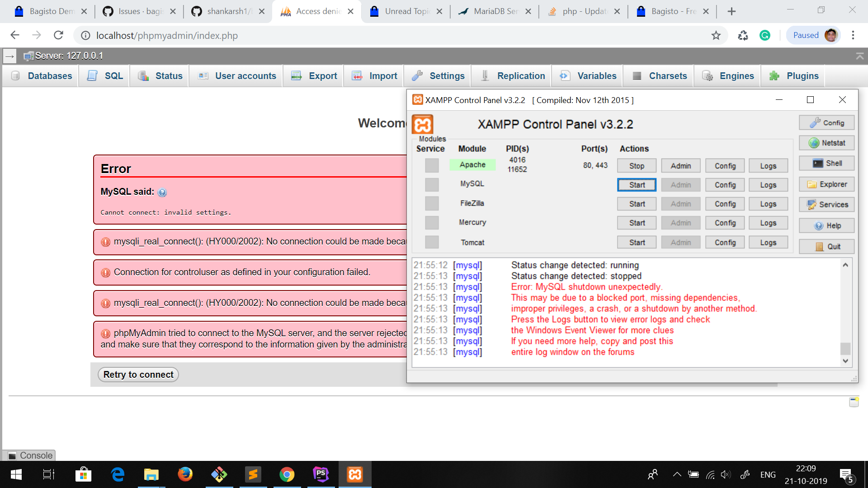Toggle the Mercury service checkbox

point(432,223)
